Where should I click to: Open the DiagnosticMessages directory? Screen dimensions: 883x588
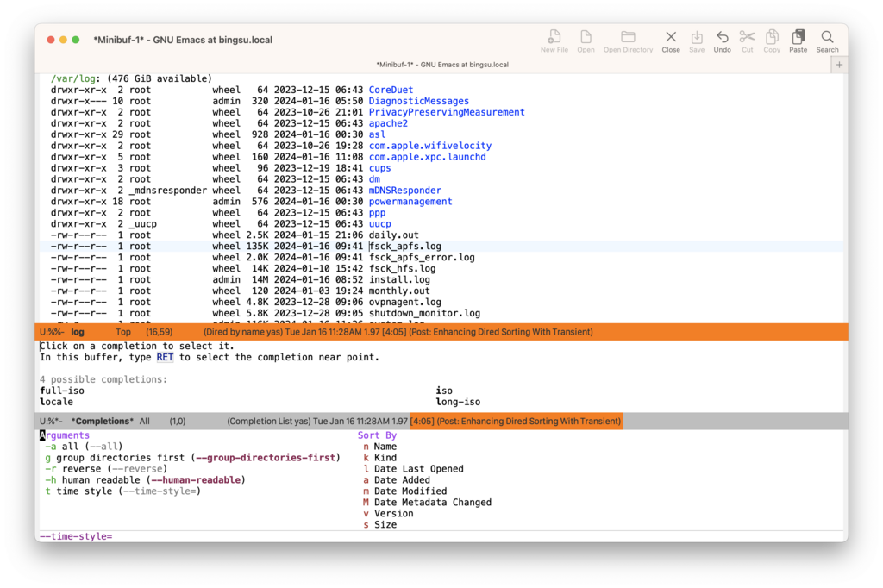(x=419, y=102)
